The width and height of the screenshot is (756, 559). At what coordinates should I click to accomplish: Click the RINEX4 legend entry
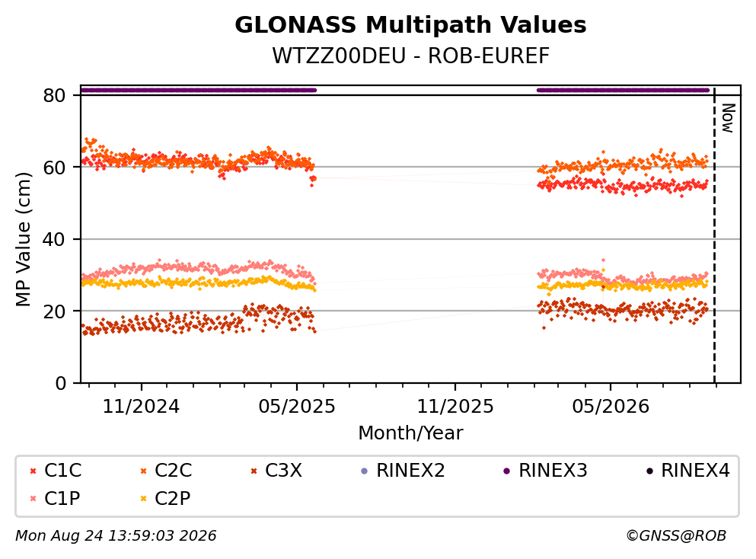pos(688,470)
